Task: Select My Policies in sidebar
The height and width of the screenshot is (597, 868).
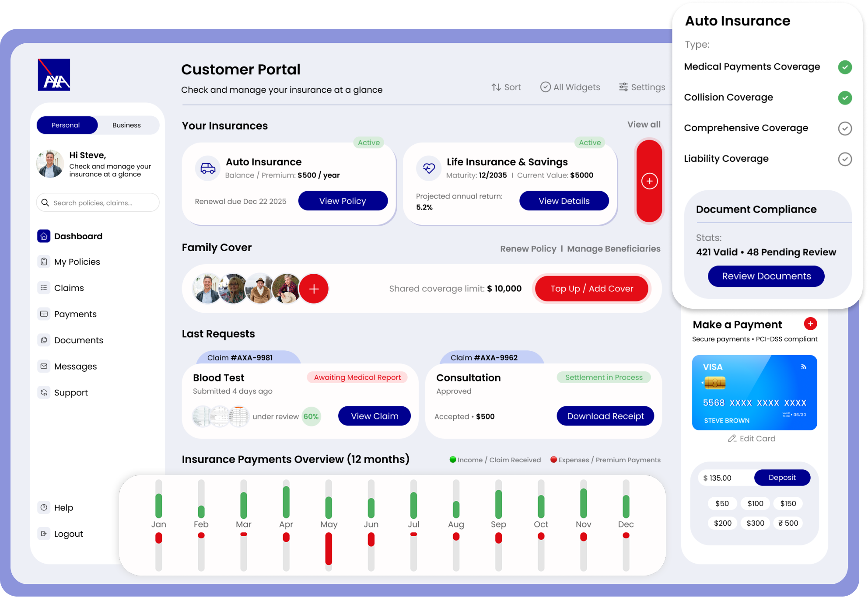Action: [77, 262]
